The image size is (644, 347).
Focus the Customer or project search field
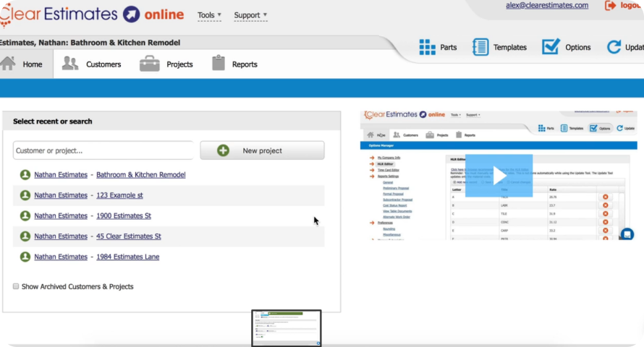tap(103, 150)
